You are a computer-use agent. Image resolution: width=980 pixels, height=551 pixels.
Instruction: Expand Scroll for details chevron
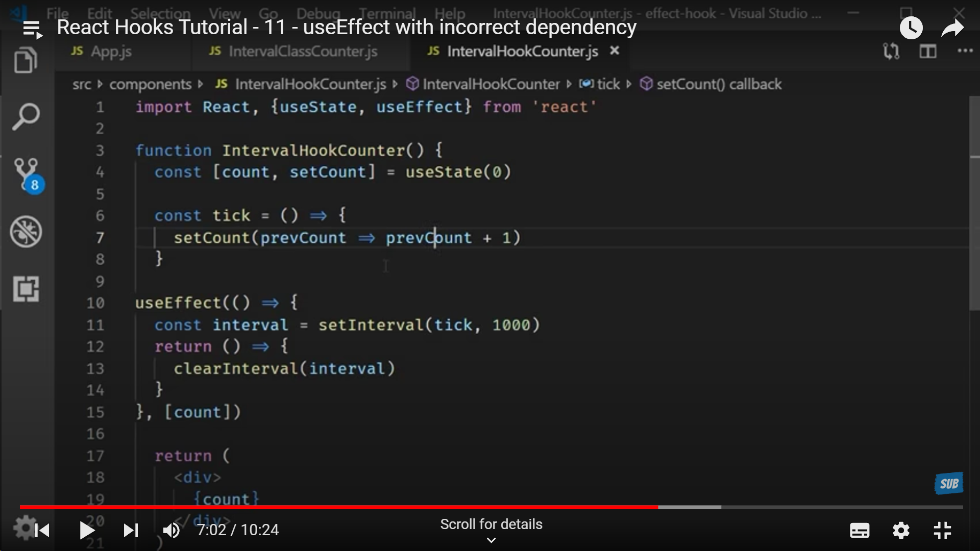pos(491,540)
